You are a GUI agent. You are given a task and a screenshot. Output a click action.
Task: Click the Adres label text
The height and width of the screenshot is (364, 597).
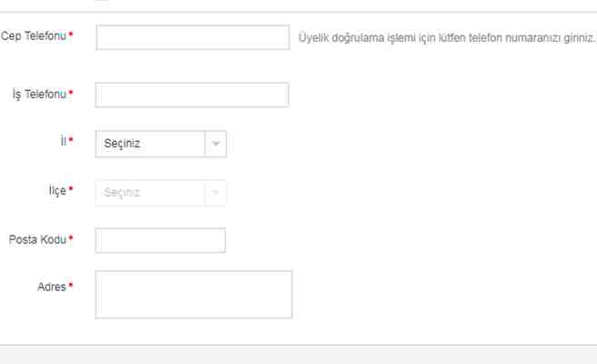[x=50, y=287]
